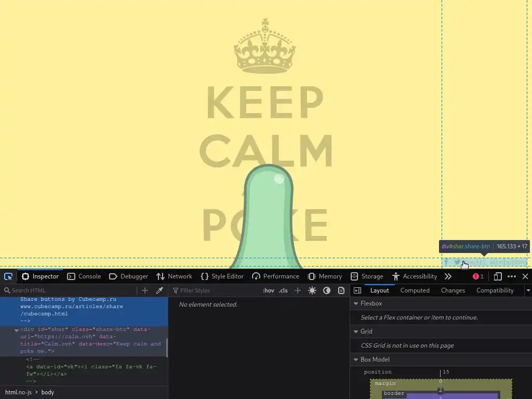Image resolution: width=532 pixels, height=399 pixels.
Task: Toggle dark color scheme simulation
Action: pos(327,290)
